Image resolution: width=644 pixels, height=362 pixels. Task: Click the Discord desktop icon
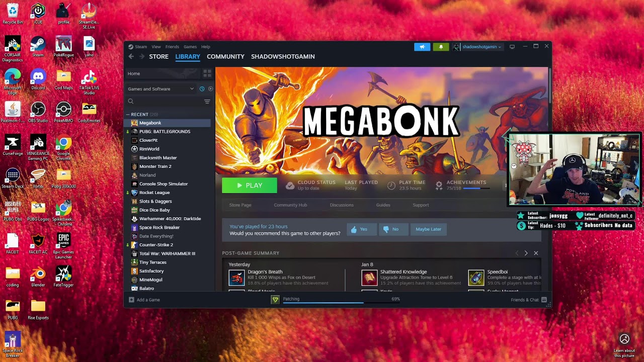(x=38, y=79)
